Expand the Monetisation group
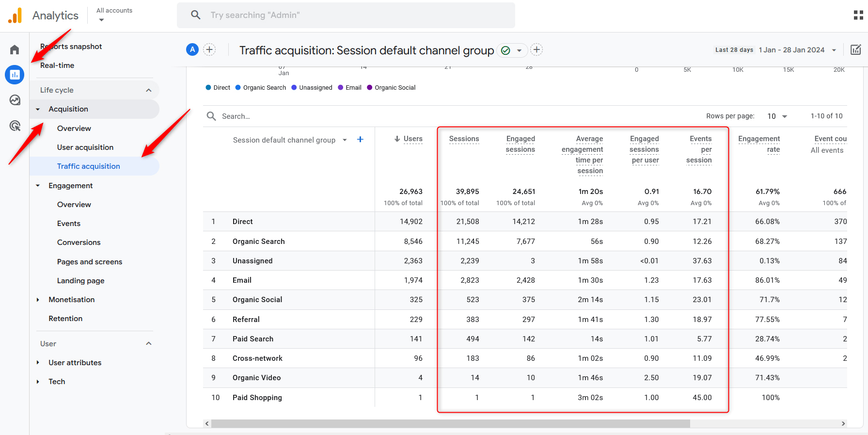 [38, 300]
